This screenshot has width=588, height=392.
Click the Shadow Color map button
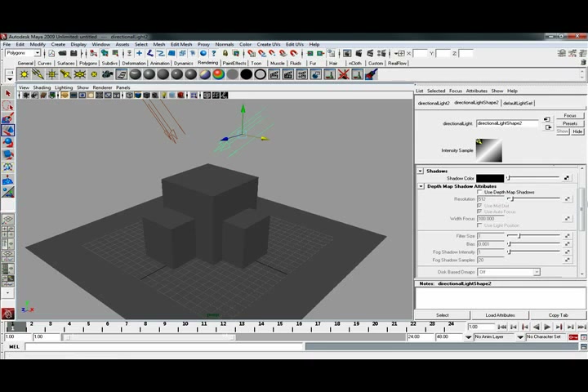click(x=567, y=178)
